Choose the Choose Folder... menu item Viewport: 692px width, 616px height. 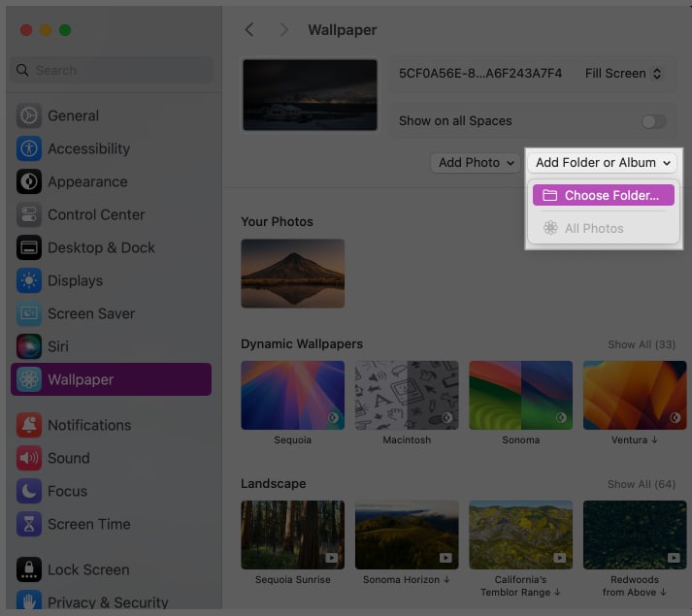(604, 195)
